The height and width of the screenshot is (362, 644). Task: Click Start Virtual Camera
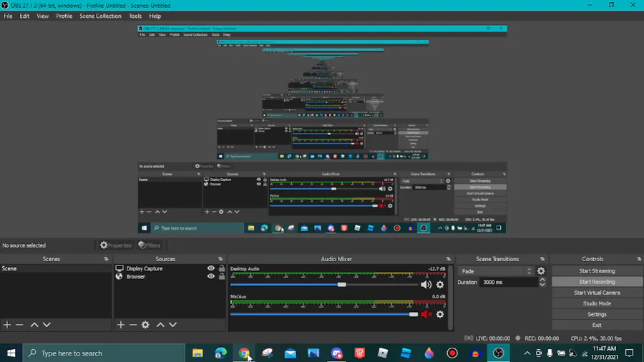(597, 293)
